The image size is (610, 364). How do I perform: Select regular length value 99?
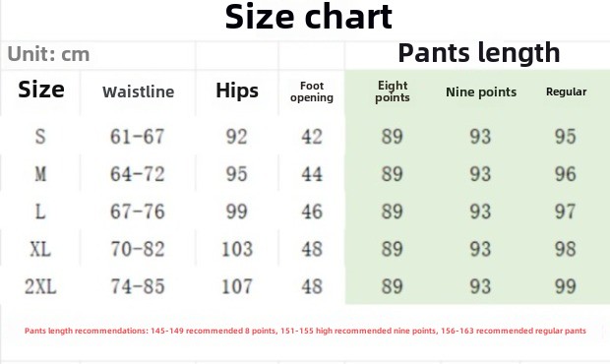click(x=566, y=286)
